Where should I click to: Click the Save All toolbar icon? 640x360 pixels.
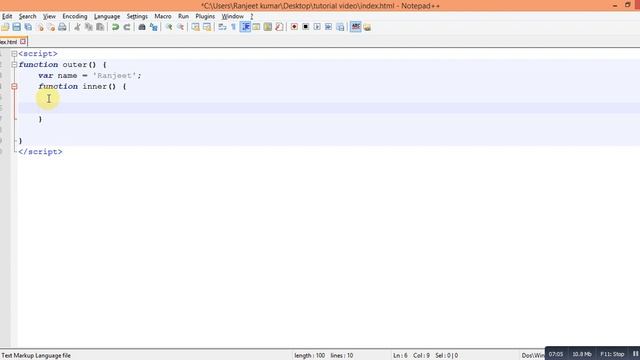28,27
